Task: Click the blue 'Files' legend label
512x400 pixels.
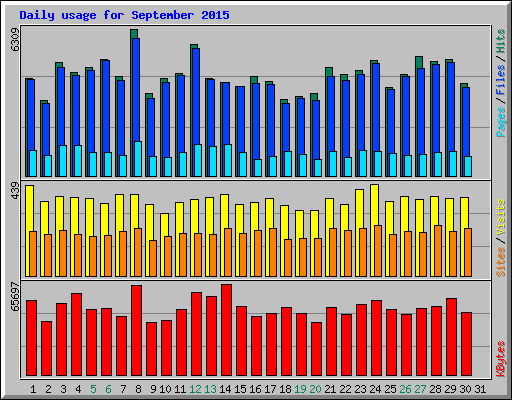Action: coord(500,80)
